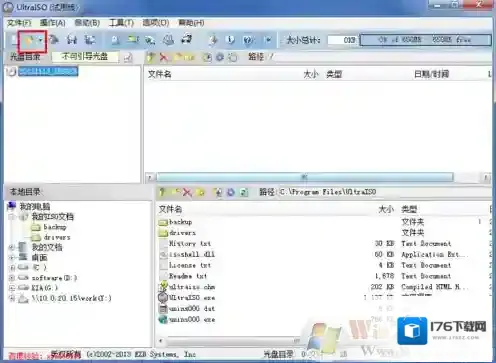Expand the 我的文档 tree node

coord(12,247)
